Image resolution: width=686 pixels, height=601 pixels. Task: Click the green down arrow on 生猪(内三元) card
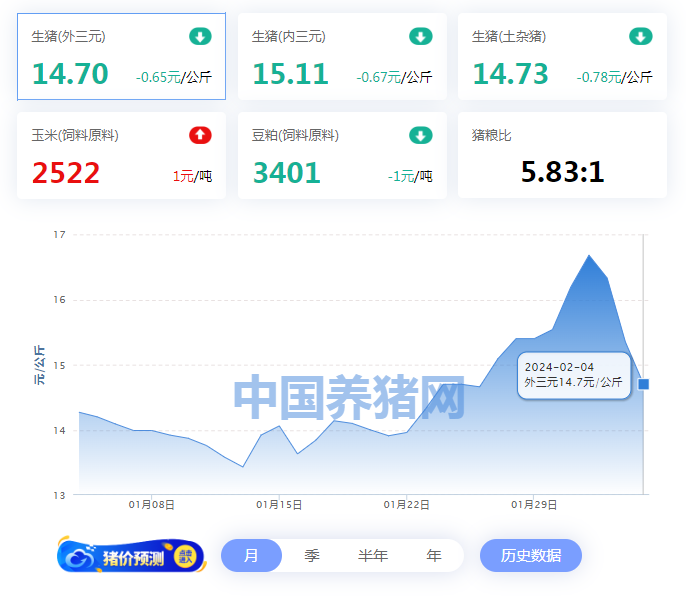coord(420,37)
